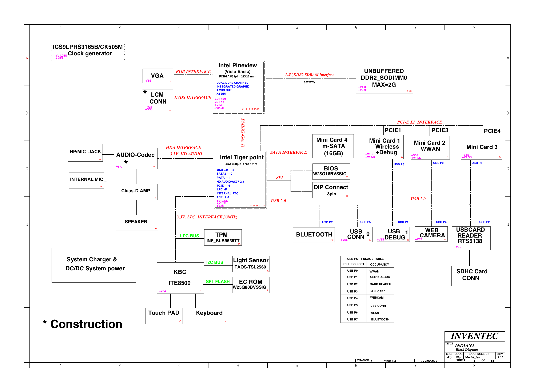
Task: Click the Touch PAD box
Action: tap(164, 316)
